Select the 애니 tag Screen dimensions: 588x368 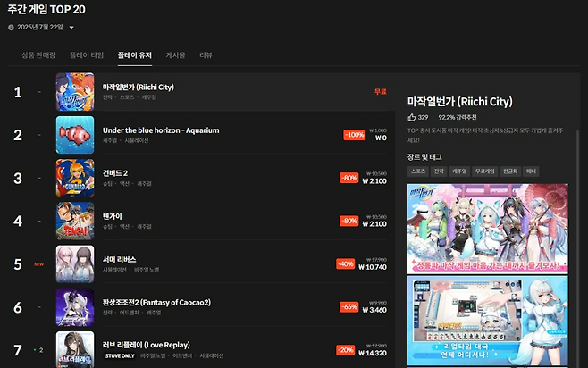[531, 171]
